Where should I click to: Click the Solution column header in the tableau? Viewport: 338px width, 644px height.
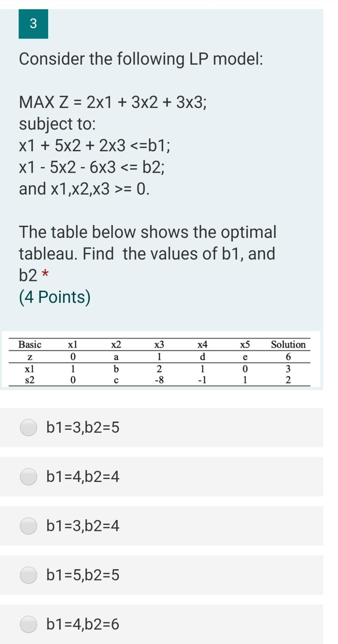pyautogui.click(x=288, y=344)
